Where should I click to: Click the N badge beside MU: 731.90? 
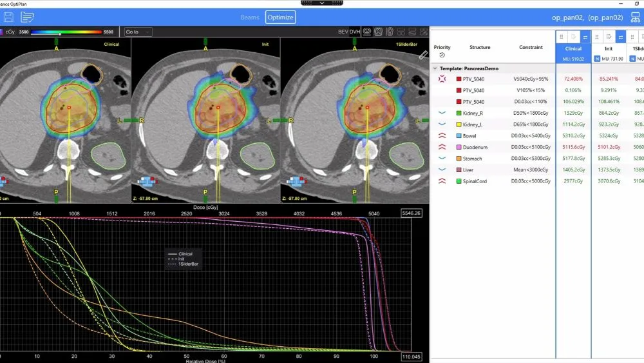click(x=597, y=59)
